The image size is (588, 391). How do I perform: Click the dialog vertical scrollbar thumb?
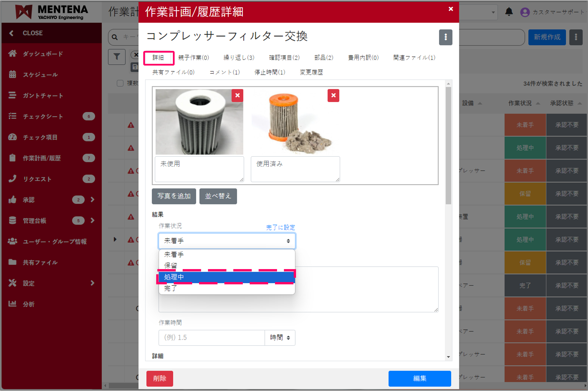point(448,145)
